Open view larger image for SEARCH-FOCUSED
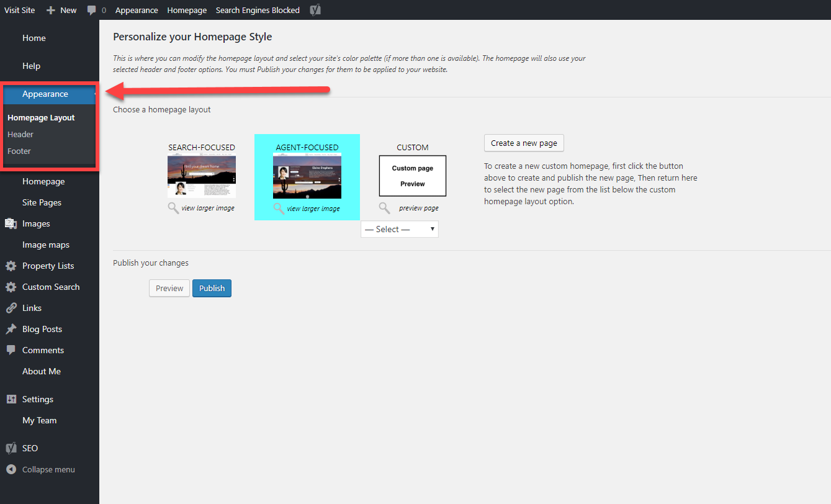The width and height of the screenshot is (831, 504). coord(209,208)
